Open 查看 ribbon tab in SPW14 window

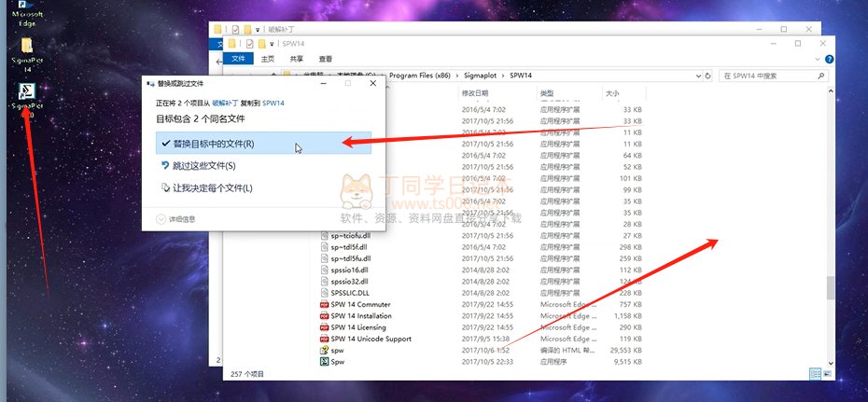tap(326, 59)
